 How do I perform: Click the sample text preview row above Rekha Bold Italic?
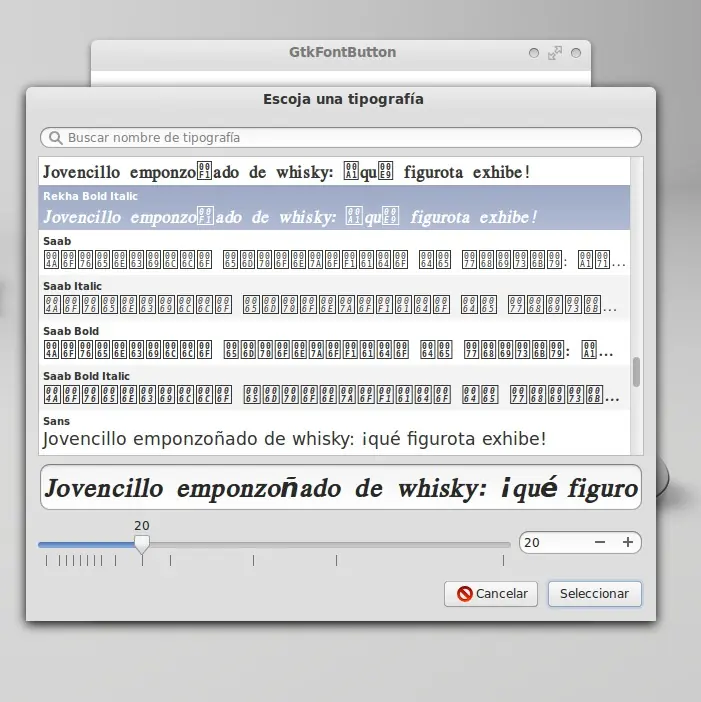click(334, 171)
